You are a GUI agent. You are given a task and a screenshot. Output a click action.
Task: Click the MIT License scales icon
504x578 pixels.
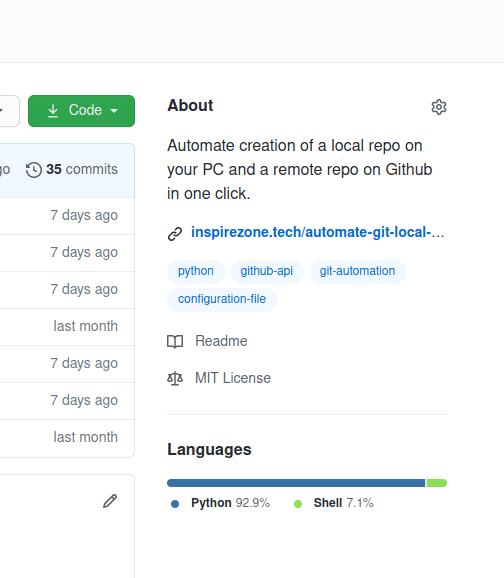(175, 379)
